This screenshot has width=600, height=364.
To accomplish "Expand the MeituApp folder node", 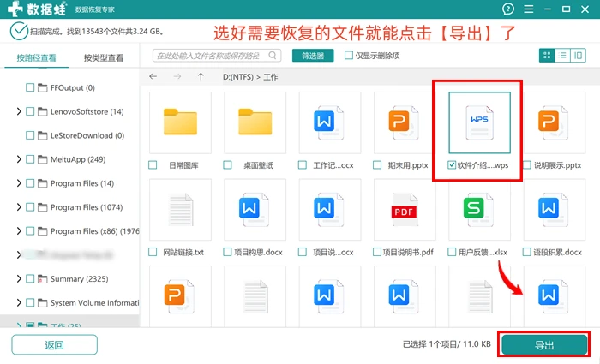I will pos(19,159).
